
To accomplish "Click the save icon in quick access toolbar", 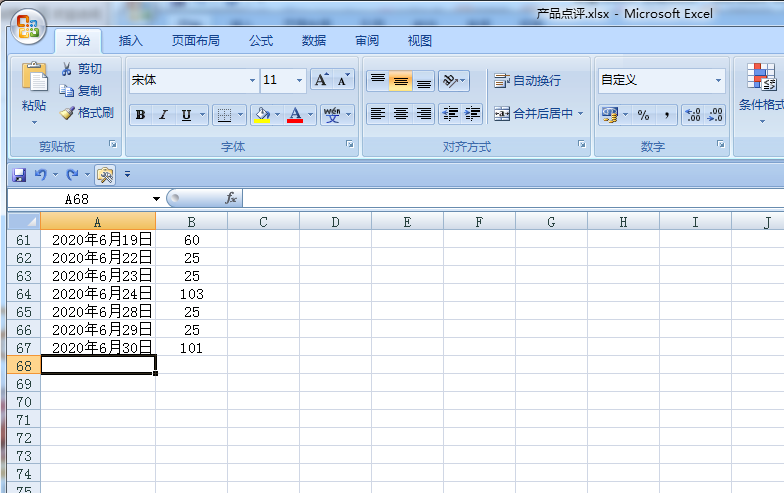I will click(19, 174).
